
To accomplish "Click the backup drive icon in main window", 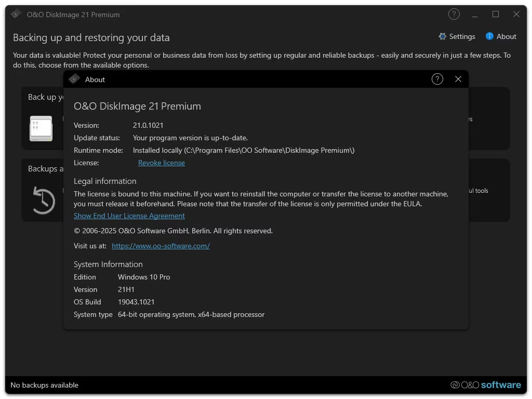I will 41,129.
